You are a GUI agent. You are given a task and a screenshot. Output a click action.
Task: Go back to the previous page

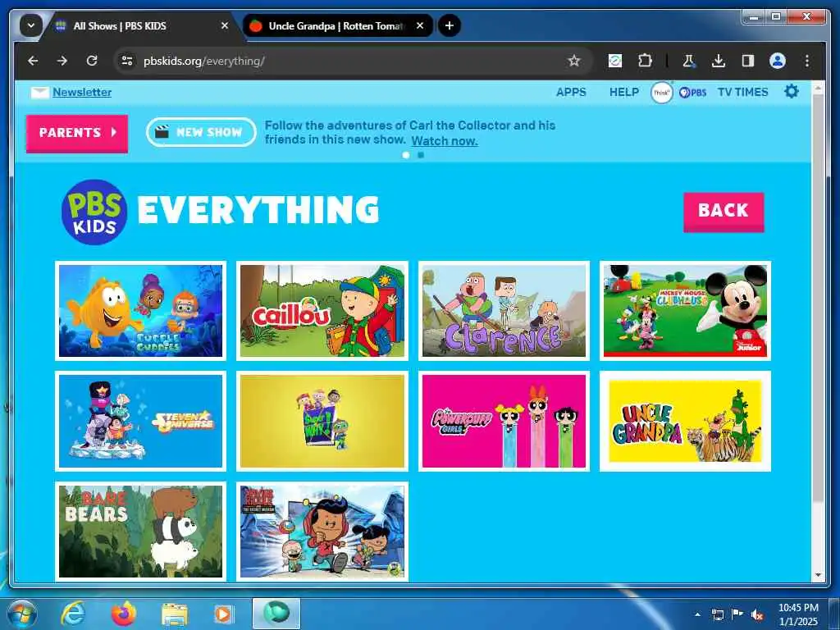pyautogui.click(x=33, y=61)
